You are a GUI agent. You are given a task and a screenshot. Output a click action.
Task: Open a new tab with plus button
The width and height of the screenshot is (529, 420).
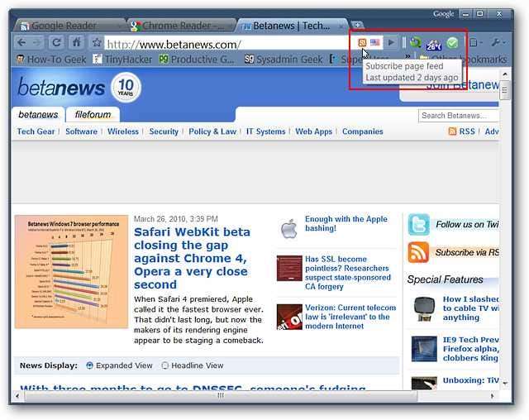(357, 25)
